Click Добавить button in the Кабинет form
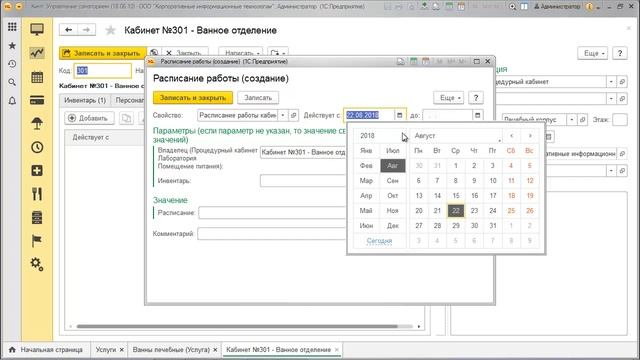 click(89, 118)
